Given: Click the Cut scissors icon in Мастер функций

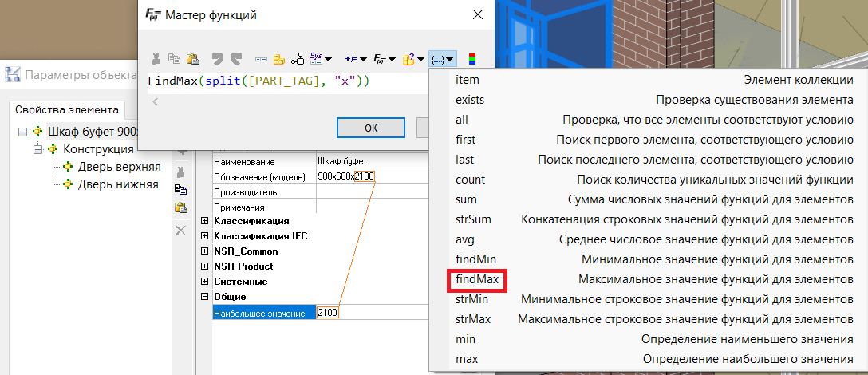Looking at the screenshot, I should (157, 59).
